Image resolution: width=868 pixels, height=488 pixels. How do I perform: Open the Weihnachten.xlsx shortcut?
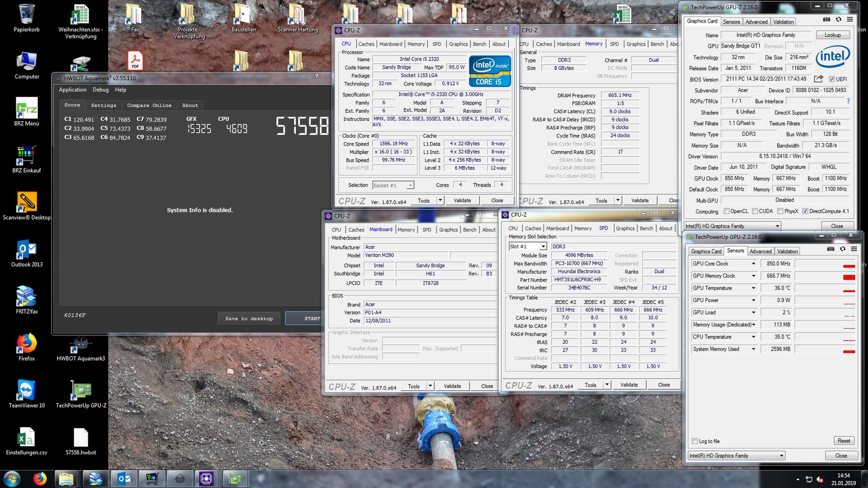tap(80, 21)
